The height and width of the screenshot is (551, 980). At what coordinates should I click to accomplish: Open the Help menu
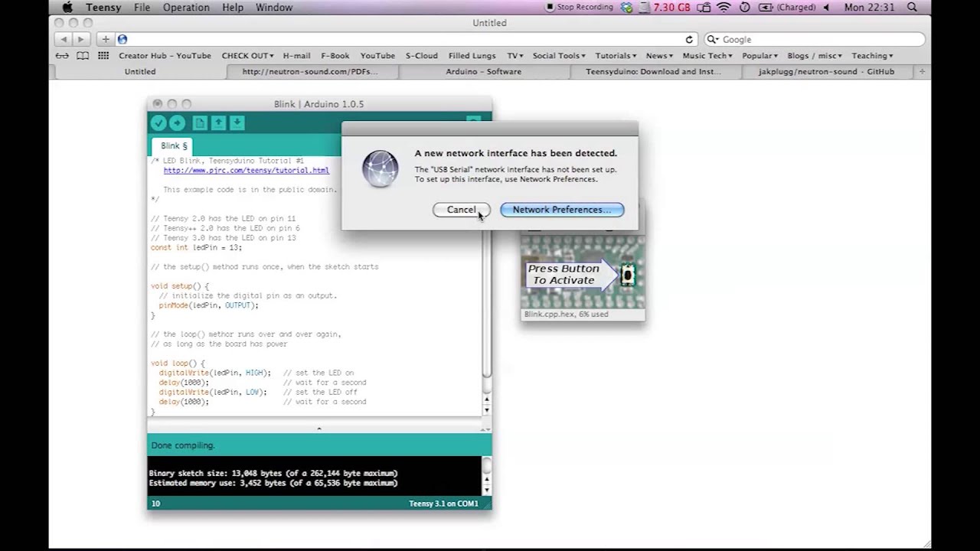[x=233, y=7]
